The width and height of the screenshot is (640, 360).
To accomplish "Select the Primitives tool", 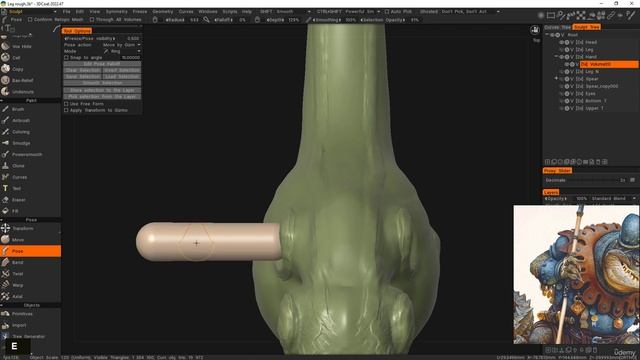I will [22, 314].
